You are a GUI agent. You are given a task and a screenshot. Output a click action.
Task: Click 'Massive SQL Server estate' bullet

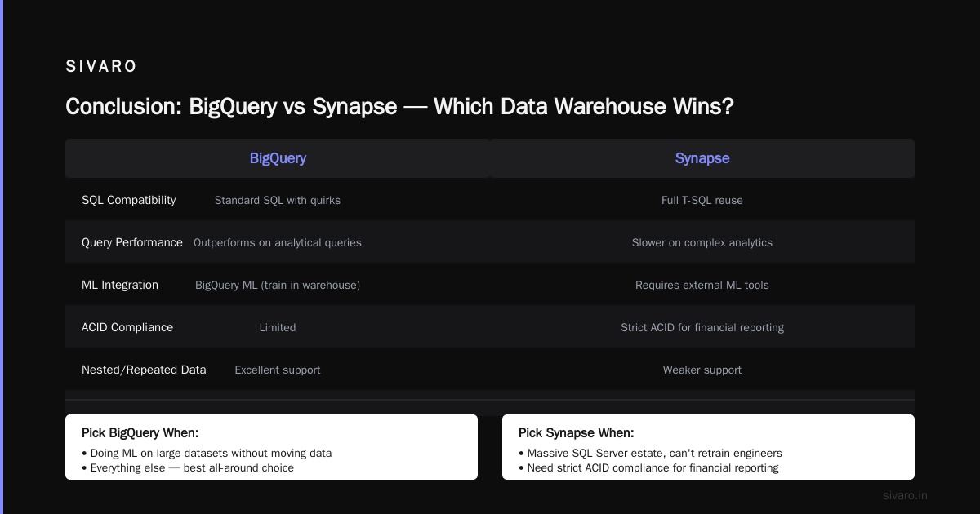coord(650,453)
